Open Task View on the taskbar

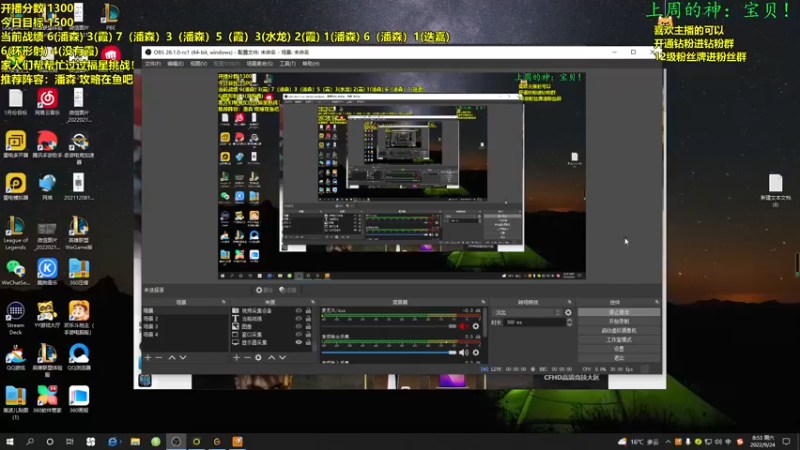coord(70,441)
